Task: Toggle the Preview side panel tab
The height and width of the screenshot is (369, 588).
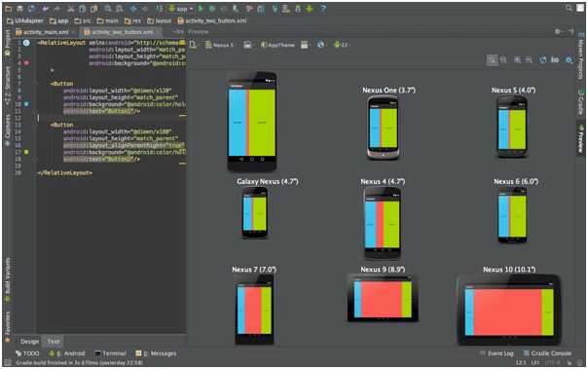Action: 580,139
